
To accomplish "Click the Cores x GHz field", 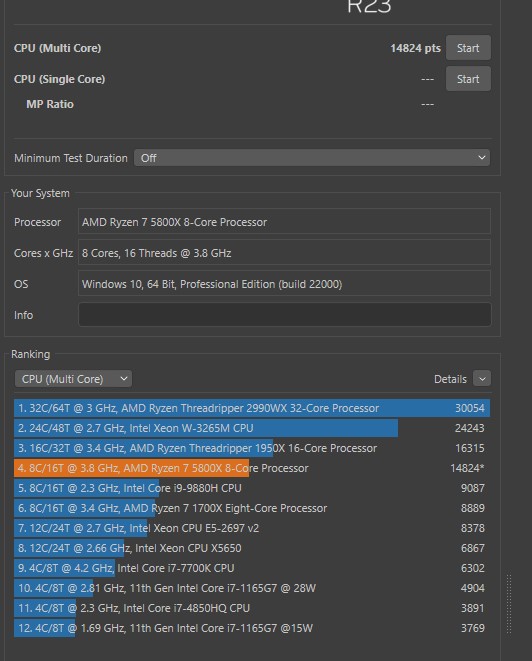I will point(285,253).
